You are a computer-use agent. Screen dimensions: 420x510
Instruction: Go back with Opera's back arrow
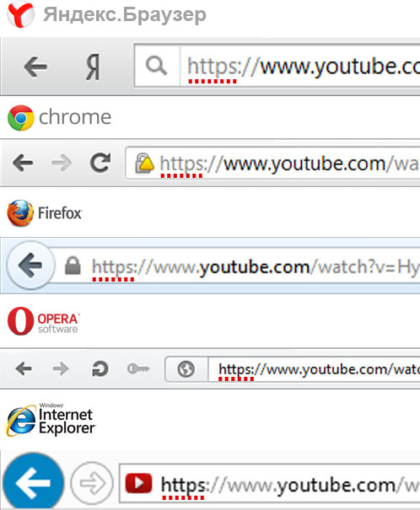[x=24, y=368]
